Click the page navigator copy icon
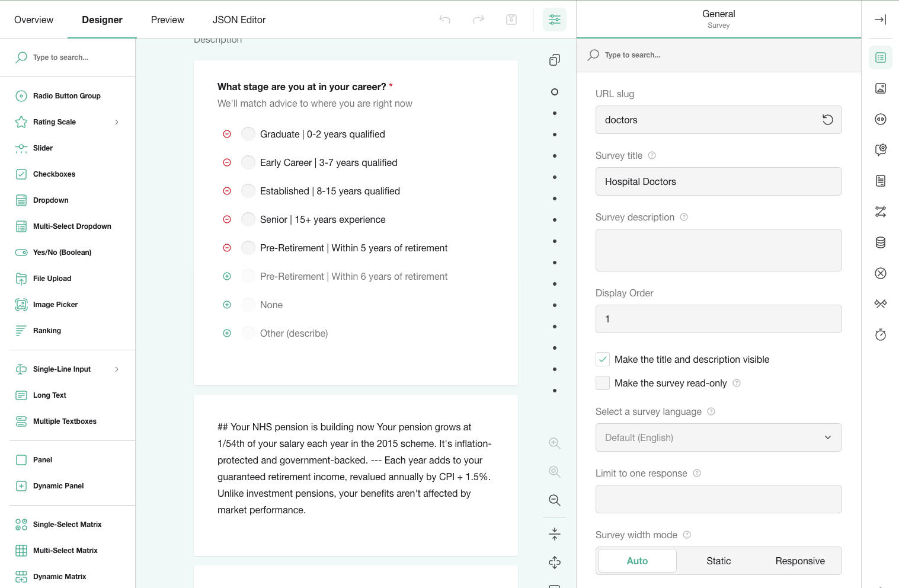Viewport: 899px width, 588px height. 555,60
